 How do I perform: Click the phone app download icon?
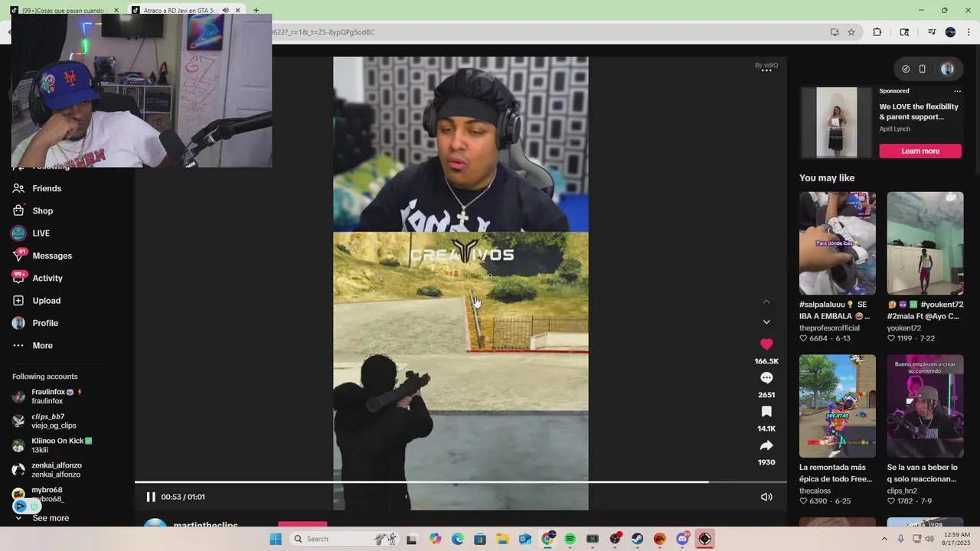tap(923, 69)
